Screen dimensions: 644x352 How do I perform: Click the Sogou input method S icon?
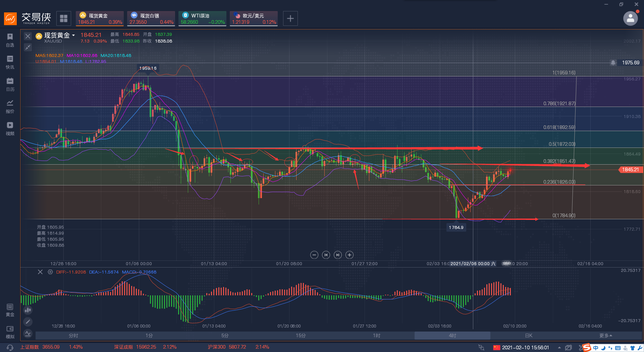[586, 348]
